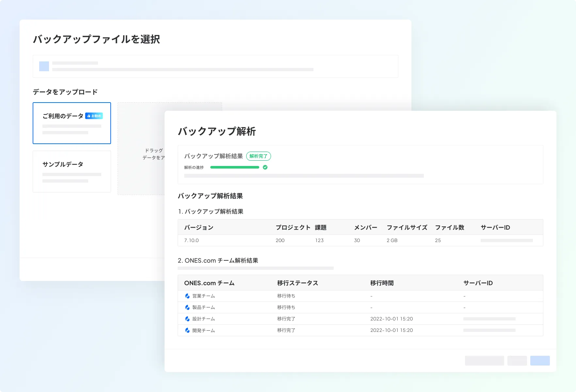The width and height of the screenshot is (576, 392).
Task: Click the 開発チーム migration time 2022-10-01 15:20
Action: tap(392, 330)
